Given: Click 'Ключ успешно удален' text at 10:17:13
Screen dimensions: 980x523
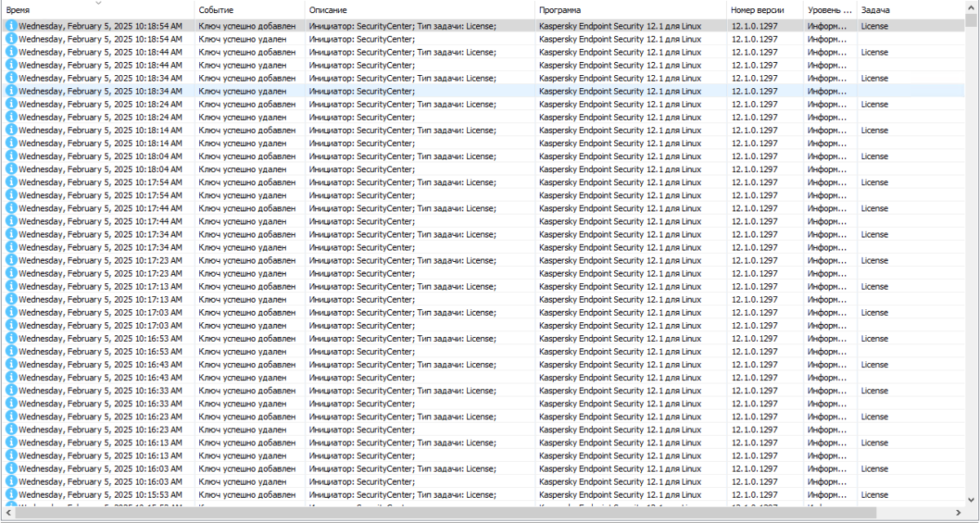Looking at the screenshot, I should (243, 299).
